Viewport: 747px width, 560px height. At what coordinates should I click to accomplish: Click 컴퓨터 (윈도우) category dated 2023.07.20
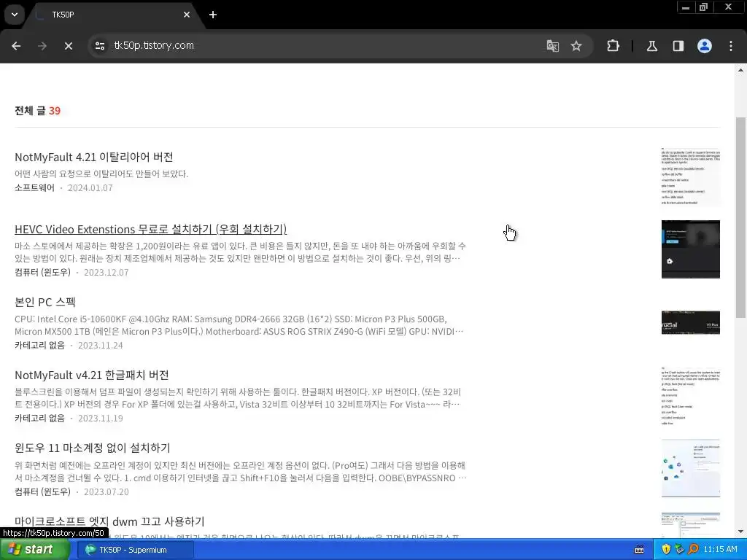pyautogui.click(x=42, y=491)
